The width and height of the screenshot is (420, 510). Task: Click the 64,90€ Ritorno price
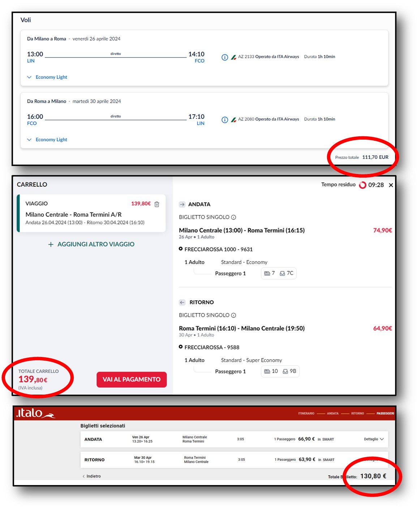pos(382,328)
